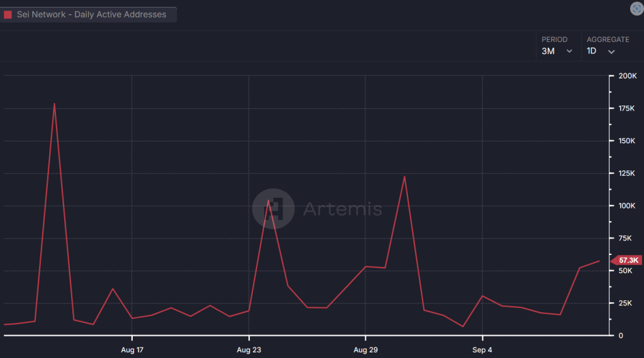Click the Aug 23 axis label

click(249, 350)
